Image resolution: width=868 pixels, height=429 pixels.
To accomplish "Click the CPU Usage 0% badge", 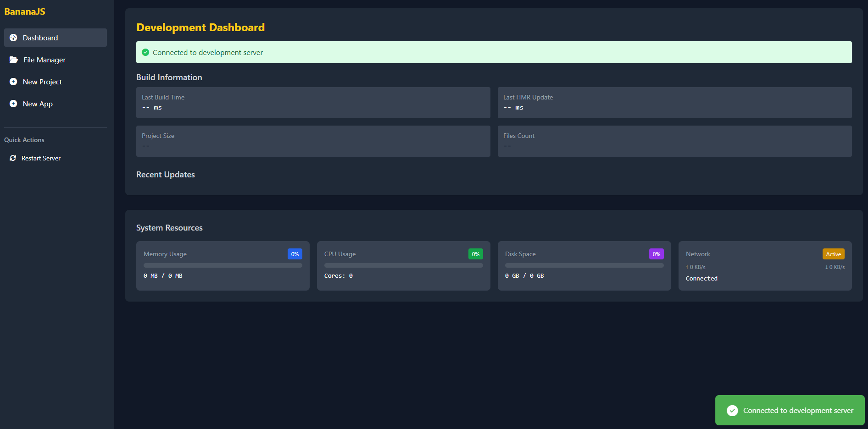I will 475,253.
